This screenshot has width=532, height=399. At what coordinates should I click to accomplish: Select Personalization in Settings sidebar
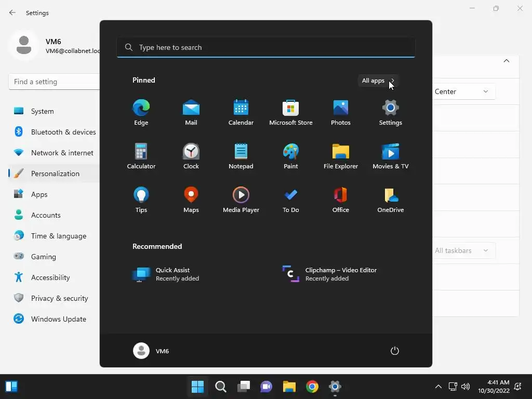tap(54, 174)
